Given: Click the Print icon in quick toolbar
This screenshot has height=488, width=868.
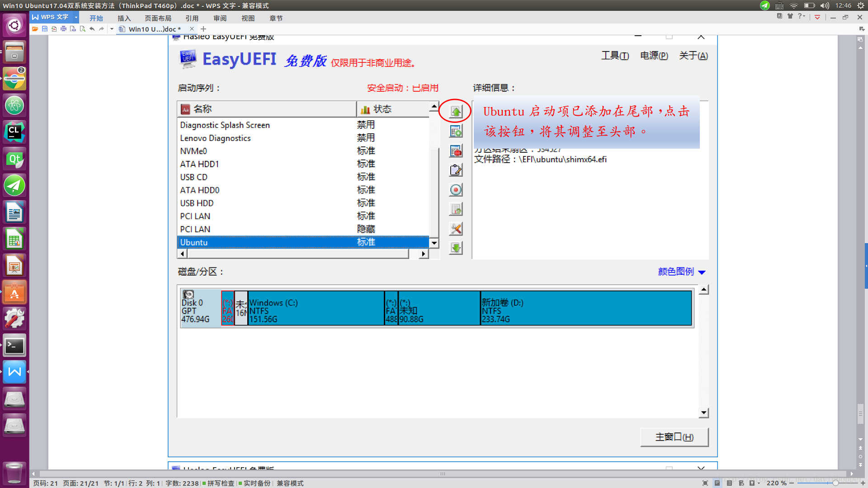Looking at the screenshot, I should click(x=63, y=29).
